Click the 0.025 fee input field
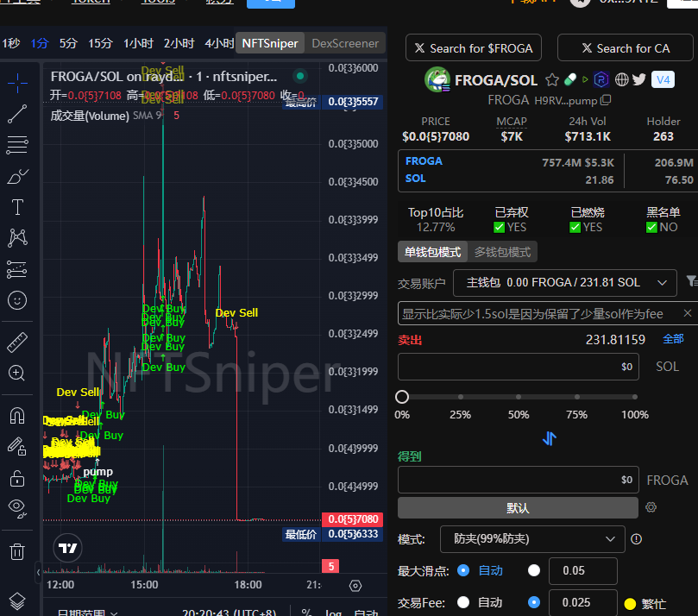 point(583,603)
